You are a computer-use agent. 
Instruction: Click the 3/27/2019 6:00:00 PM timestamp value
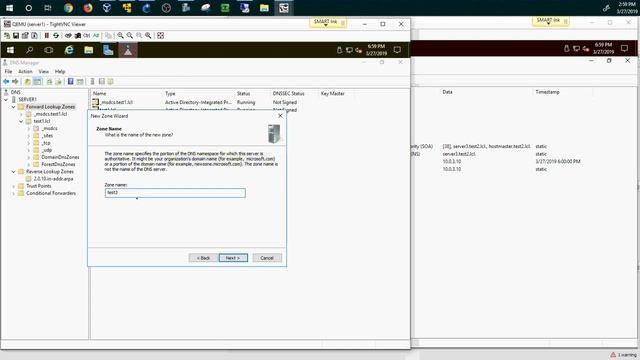click(558, 161)
